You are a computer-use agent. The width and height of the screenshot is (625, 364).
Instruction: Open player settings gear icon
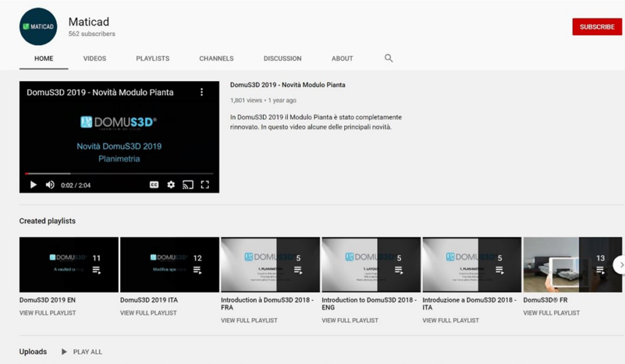[x=171, y=185]
